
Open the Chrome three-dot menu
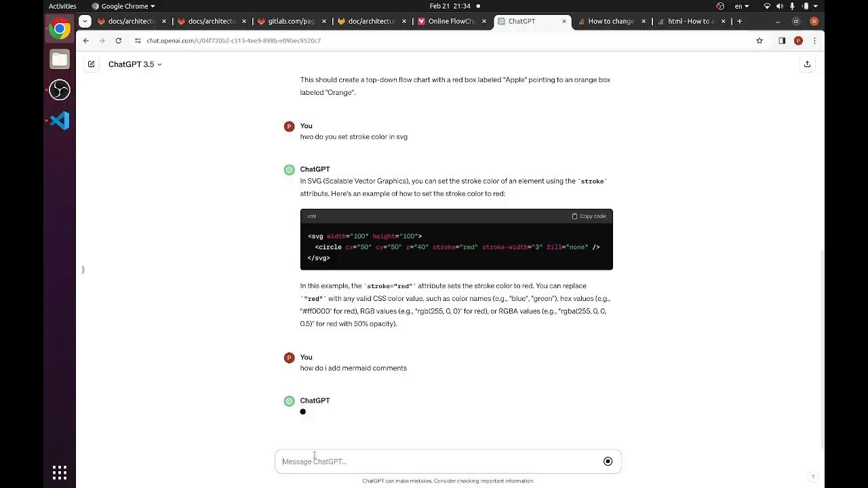[x=814, y=41]
